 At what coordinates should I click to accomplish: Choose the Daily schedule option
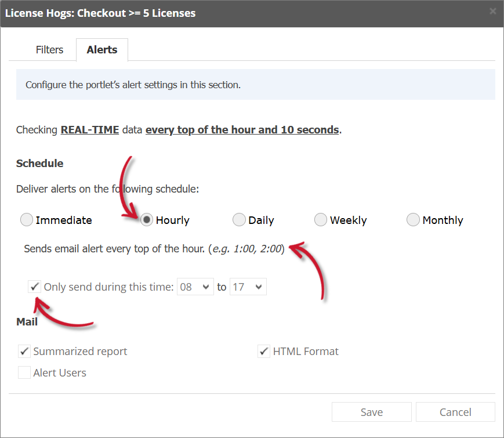(x=239, y=220)
